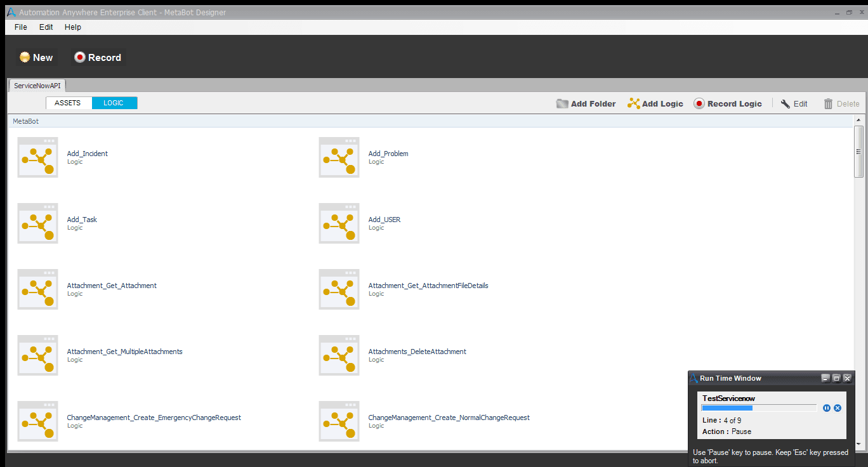
Task: Click the Add_Task logic icon
Action: 37,223
